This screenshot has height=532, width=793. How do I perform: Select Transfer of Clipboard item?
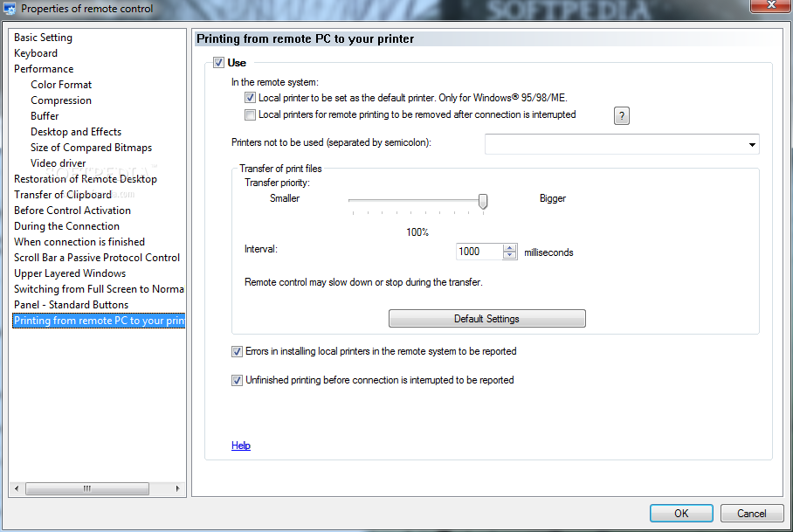[63, 194]
